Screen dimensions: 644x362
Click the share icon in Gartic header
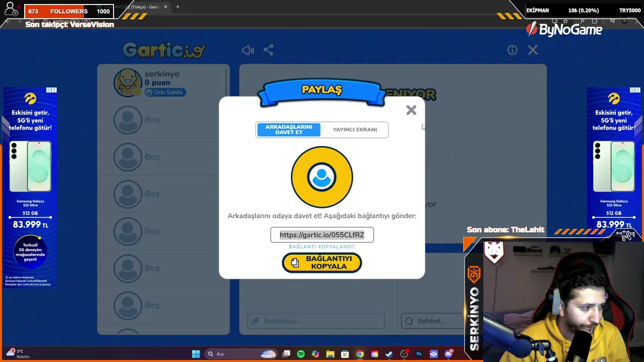pos(269,50)
